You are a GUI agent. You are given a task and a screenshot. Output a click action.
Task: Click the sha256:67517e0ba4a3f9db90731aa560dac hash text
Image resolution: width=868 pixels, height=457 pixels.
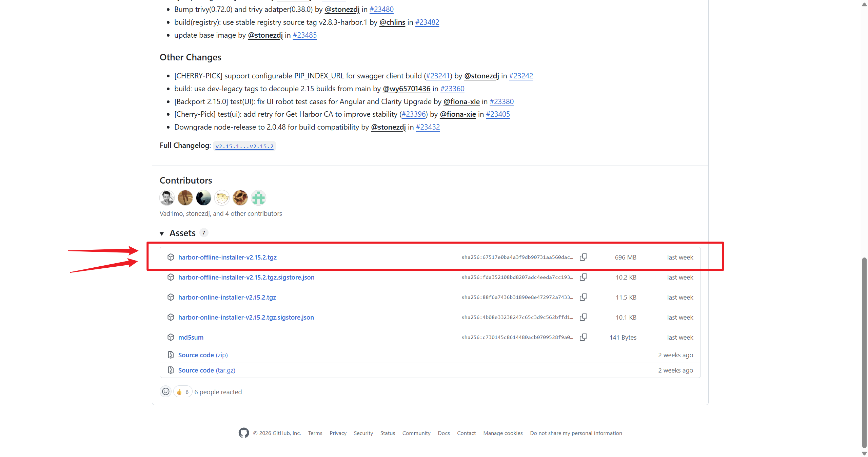tap(517, 257)
